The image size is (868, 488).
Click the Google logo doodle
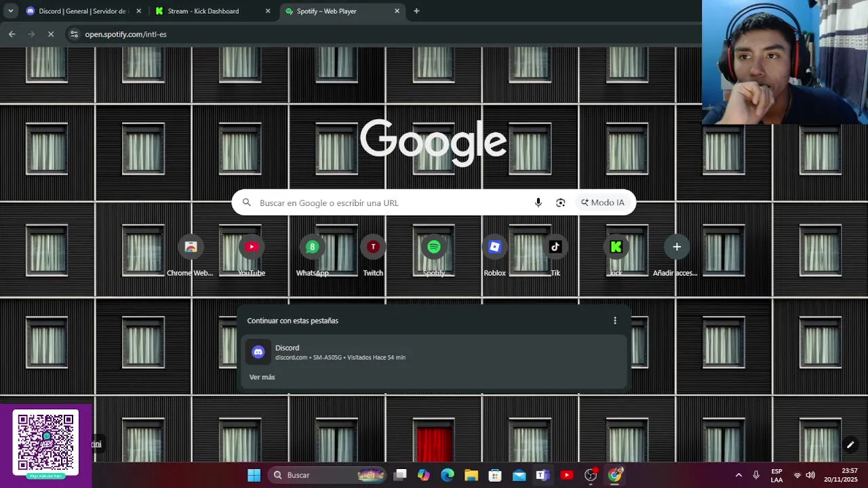433,142
